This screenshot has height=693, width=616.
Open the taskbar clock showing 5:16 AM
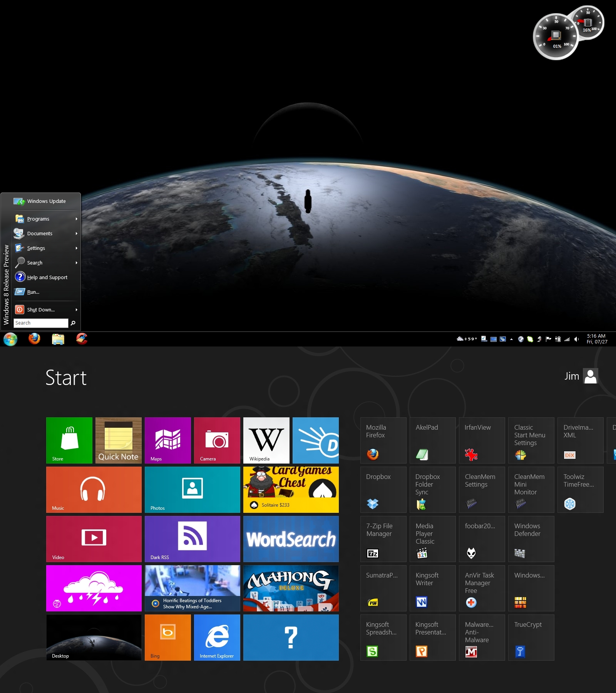(x=597, y=339)
